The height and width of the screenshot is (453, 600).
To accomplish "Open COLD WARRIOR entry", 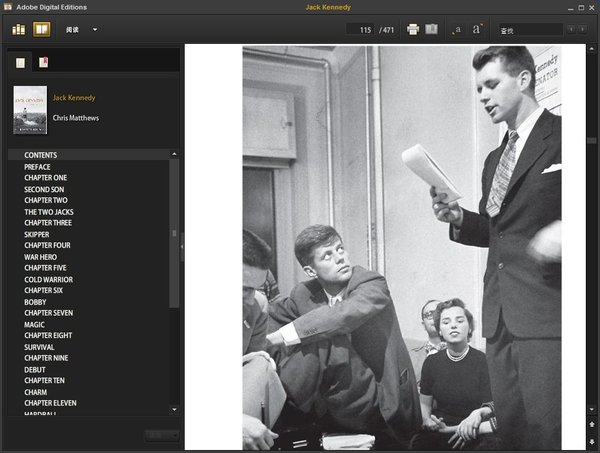I will click(x=49, y=280).
